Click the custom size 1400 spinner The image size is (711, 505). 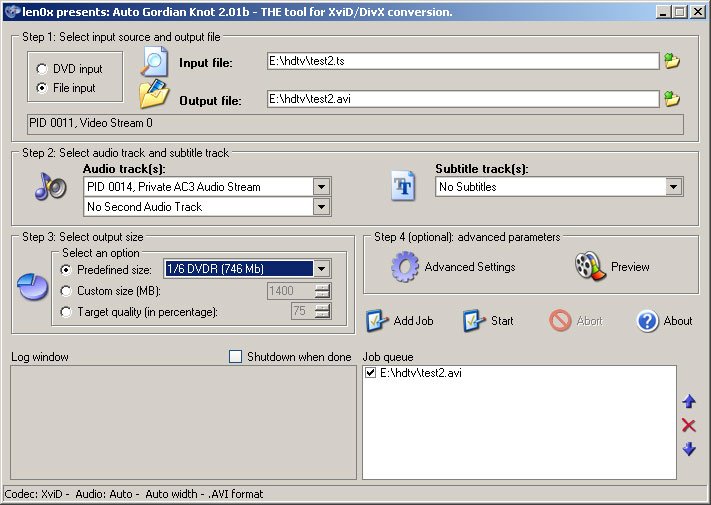322,291
